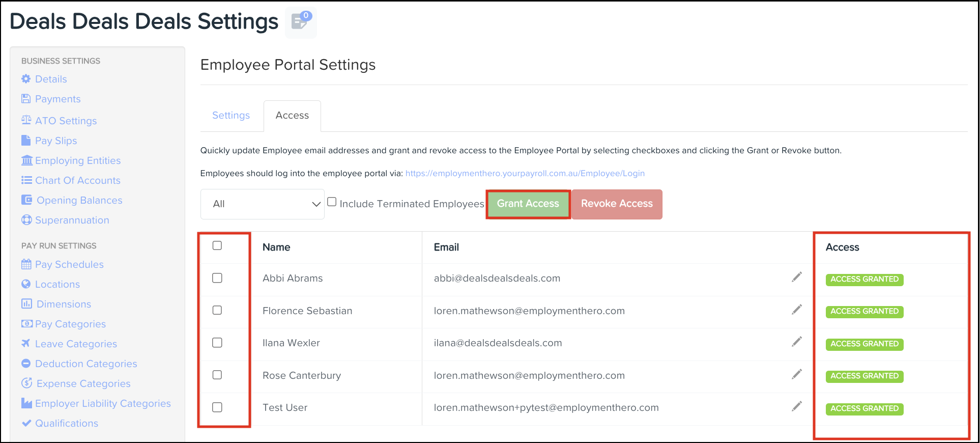980x443 pixels.
Task: Expand the employee filter selector
Action: click(x=314, y=204)
